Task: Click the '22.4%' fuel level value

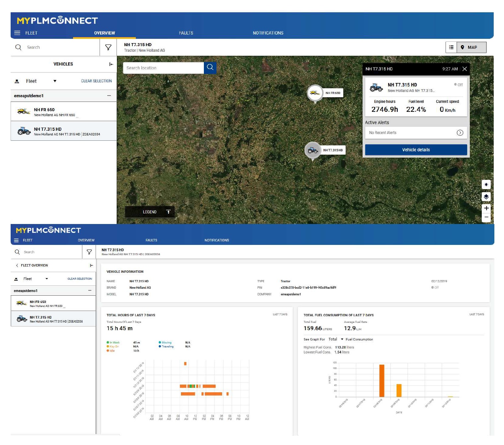Action: [416, 109]
